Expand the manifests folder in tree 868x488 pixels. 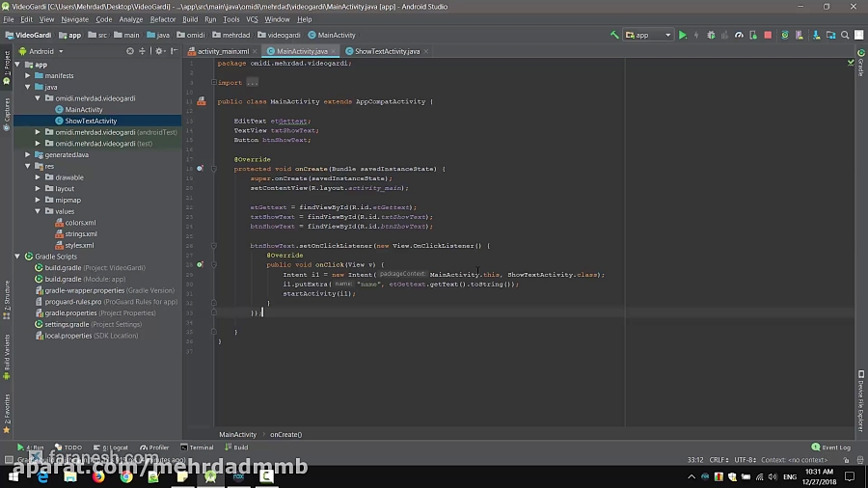pos(28,75)
